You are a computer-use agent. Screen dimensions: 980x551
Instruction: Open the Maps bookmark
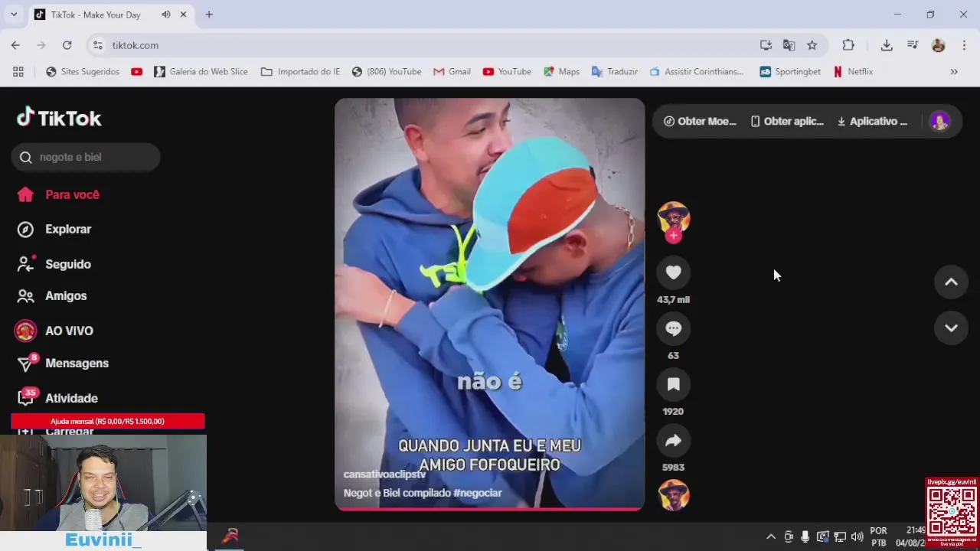point(561,71)
